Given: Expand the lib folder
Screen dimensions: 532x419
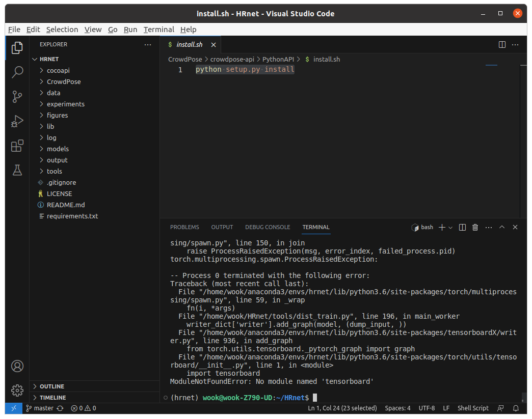Looking at the screenshot, I should coord(94,126).
